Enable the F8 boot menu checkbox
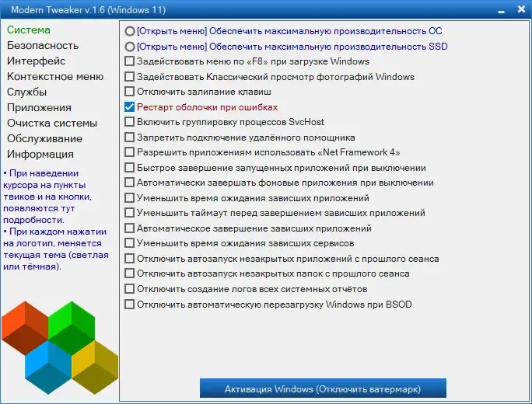This screenshot has width=532, height=404. [x=129, y=61]
